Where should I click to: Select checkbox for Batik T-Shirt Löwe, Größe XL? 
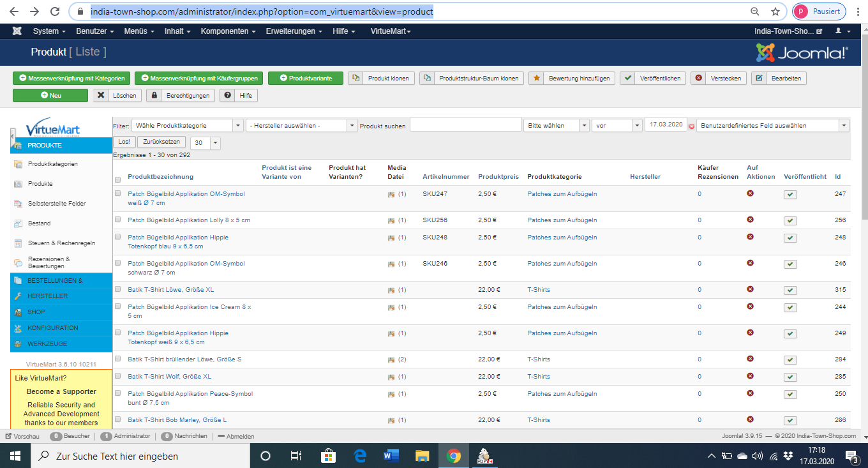click(117, 289)
